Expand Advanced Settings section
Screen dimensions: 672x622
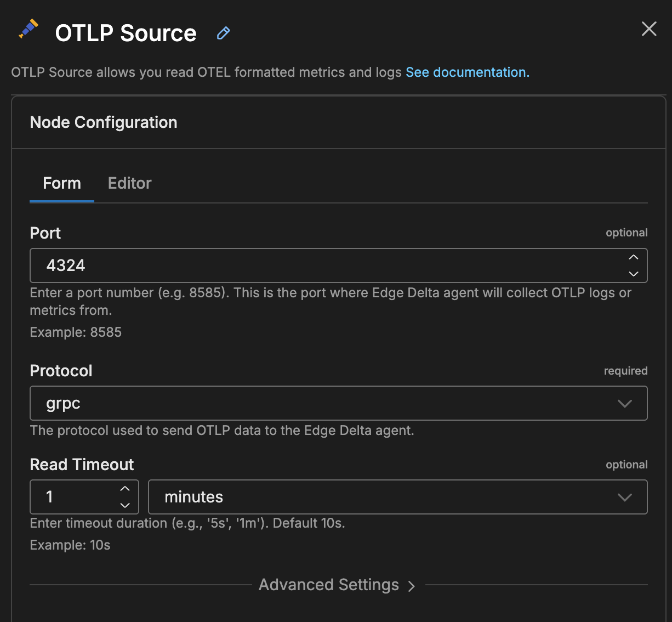click(329, 585)
